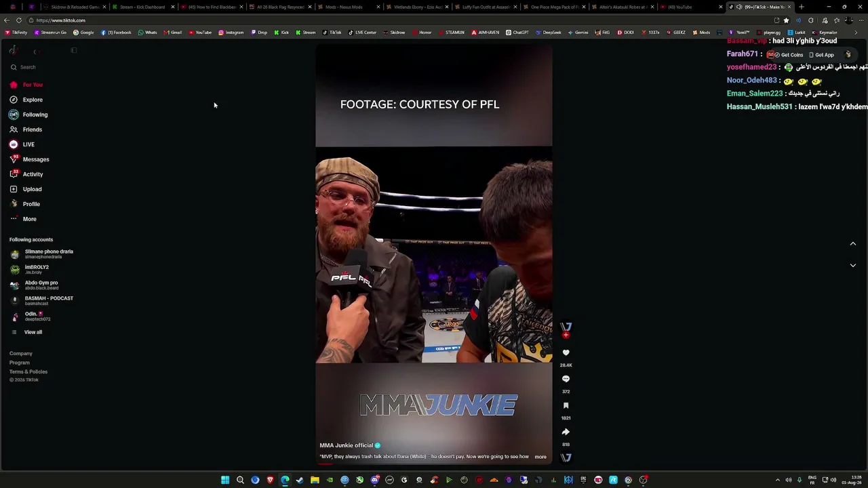Viewport: 868px width, 488px height.
Task: Open imBROLY2 followed account
Action: point(31,270)
